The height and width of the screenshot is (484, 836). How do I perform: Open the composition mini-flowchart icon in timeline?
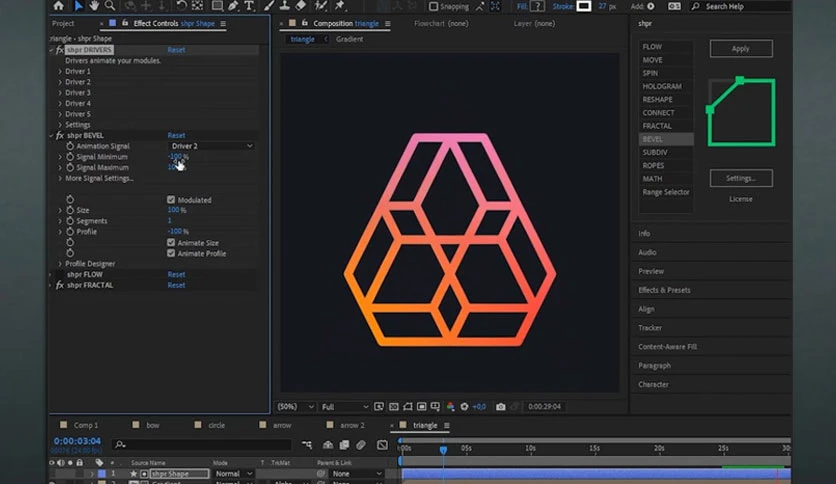point(307,445)
